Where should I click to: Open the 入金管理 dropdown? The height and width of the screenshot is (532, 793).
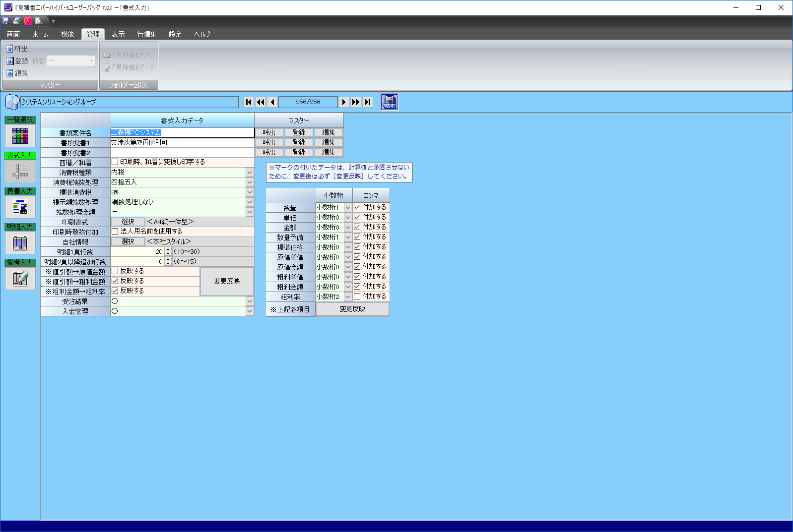pos(250,311)
